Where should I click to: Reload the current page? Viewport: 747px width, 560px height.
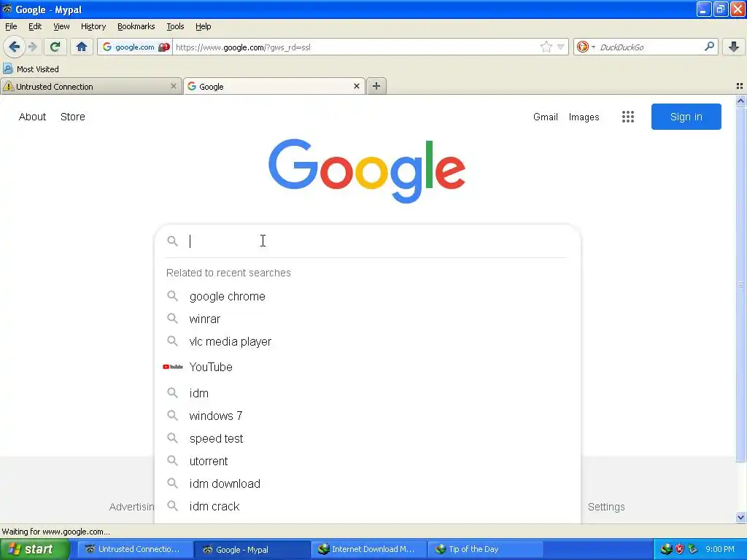pyautogui.click(x=55, y=47)
